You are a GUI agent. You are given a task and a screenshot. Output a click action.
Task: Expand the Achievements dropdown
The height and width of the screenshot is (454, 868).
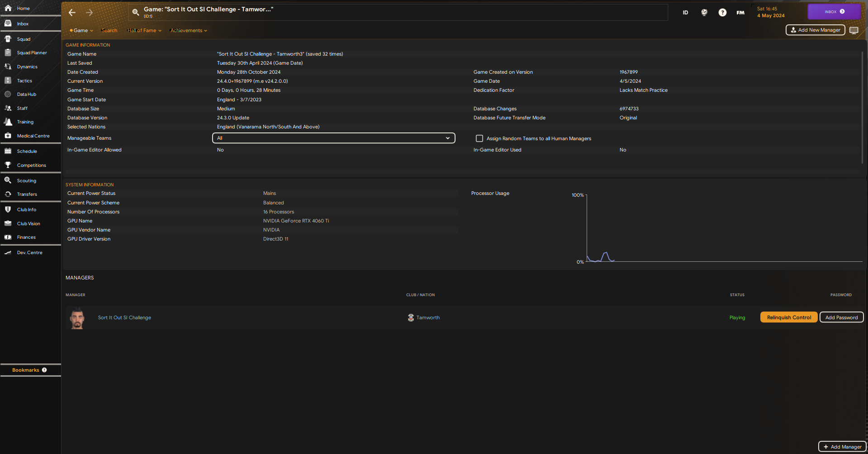pos(189,30)
